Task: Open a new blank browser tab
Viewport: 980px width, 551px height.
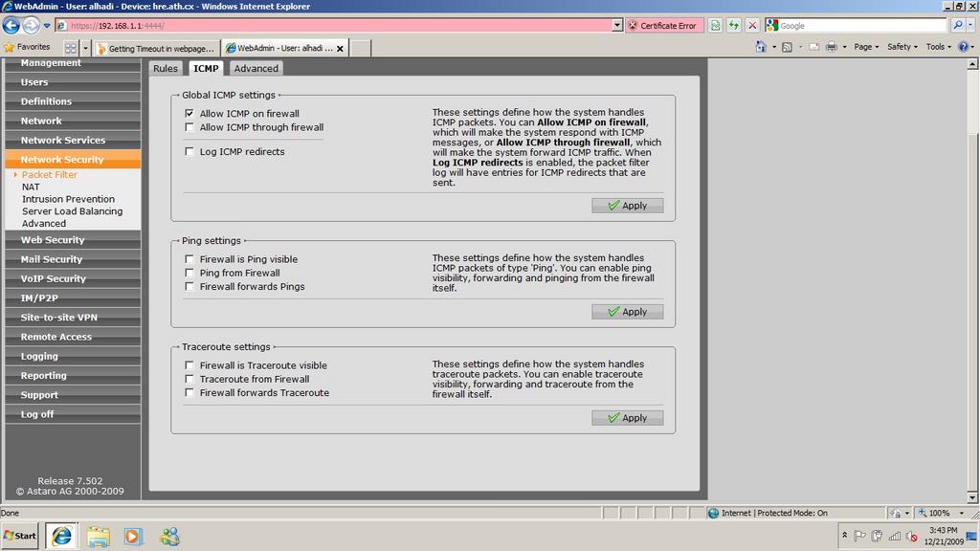Action: pos(360,48)
